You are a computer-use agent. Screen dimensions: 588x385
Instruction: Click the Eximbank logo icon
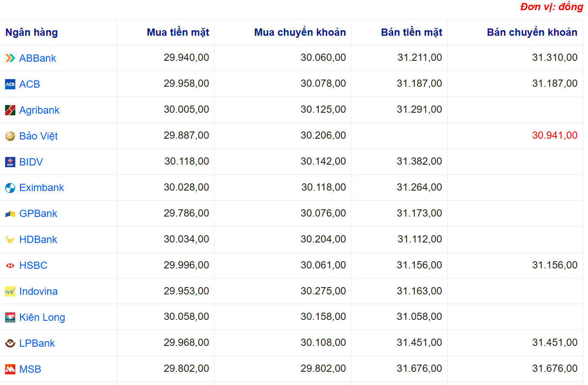(x=10, y=188)
